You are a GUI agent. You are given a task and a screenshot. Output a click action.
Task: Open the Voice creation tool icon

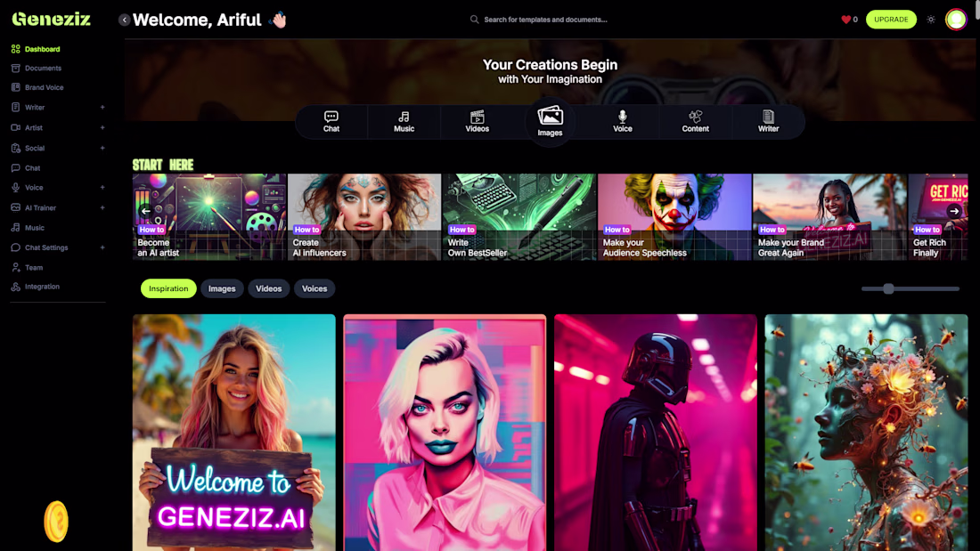pyautogui.click(x=623, y=117)
